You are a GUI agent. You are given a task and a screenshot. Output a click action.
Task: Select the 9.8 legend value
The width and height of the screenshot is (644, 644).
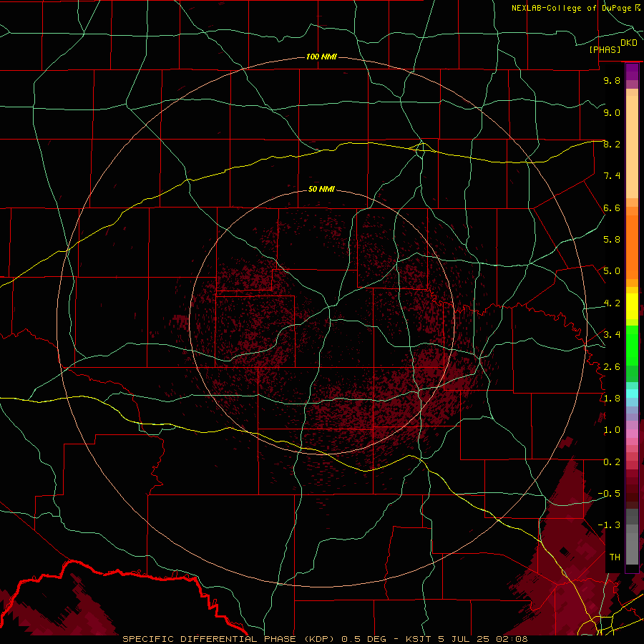[612, 80]
